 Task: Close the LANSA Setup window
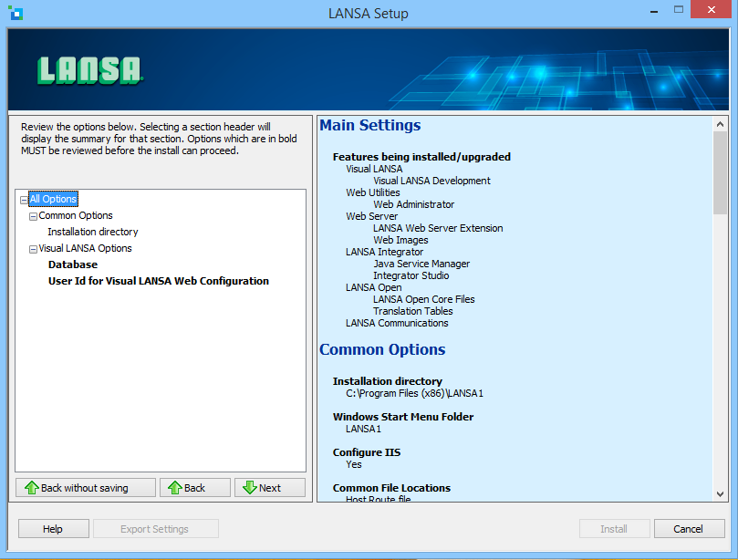[711, 9]
